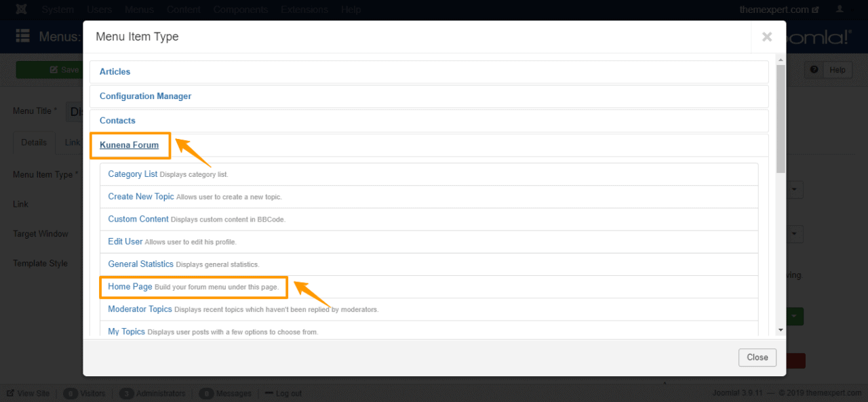Open the Users menu
This screenshot has height=402, width=868.
coord(100,10)
